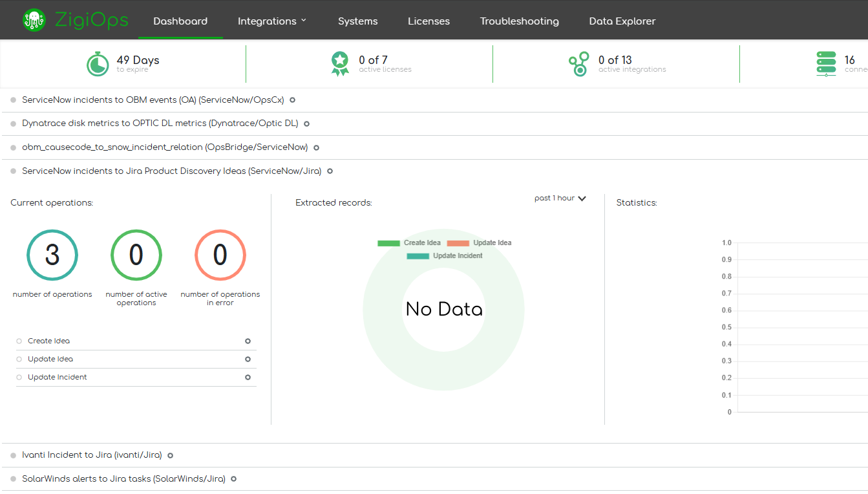Toggle status circle for Create Idea operation
Screen dimensions: 868x494
pos(19,341)
